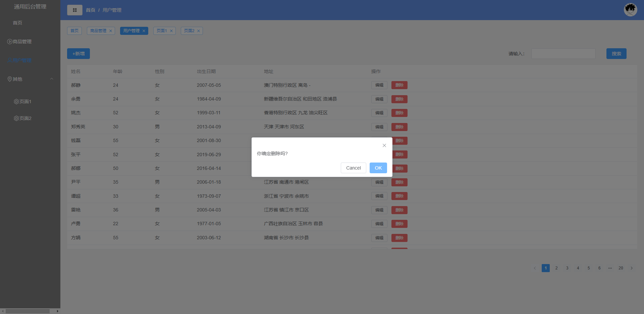Click page 20 in the pagination

621,268
